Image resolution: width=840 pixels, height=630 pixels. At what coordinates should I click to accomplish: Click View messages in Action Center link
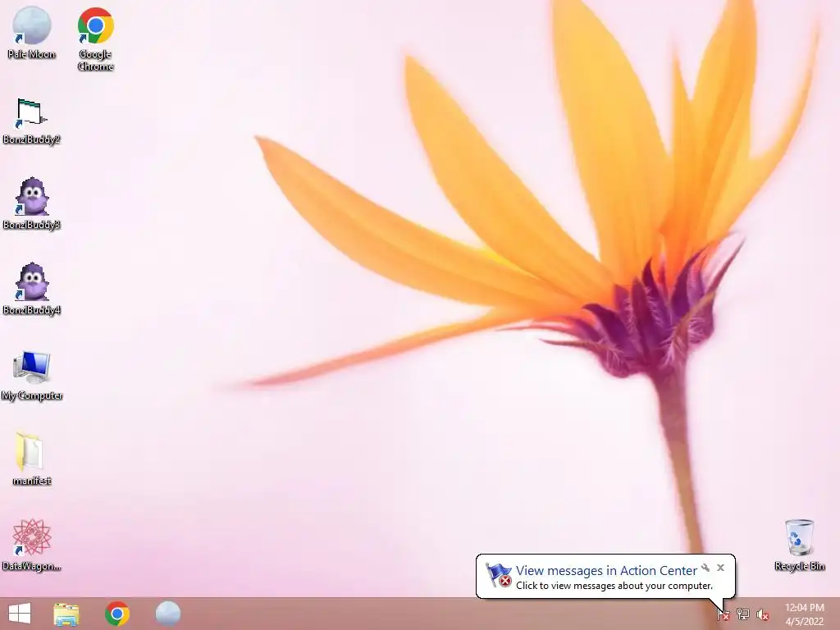click(606, 571)
